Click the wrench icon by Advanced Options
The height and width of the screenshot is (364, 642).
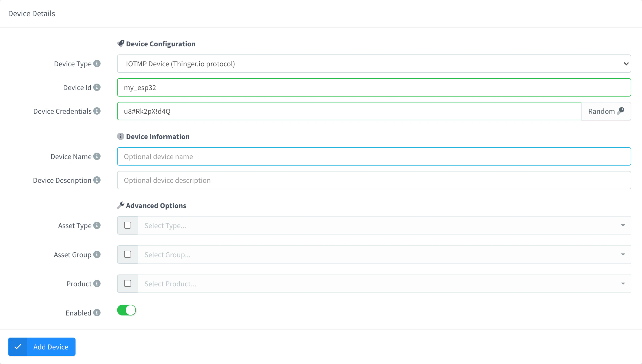[x=121, y=205]
